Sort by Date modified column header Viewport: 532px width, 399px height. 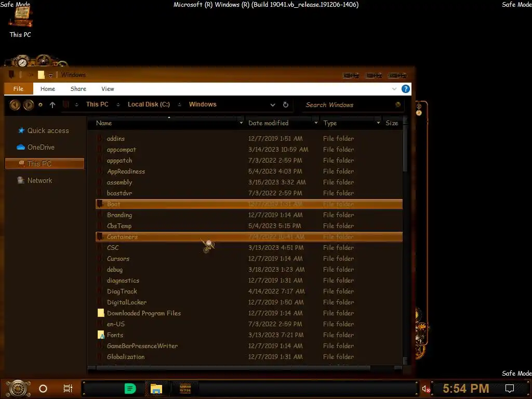click(269, 123)
